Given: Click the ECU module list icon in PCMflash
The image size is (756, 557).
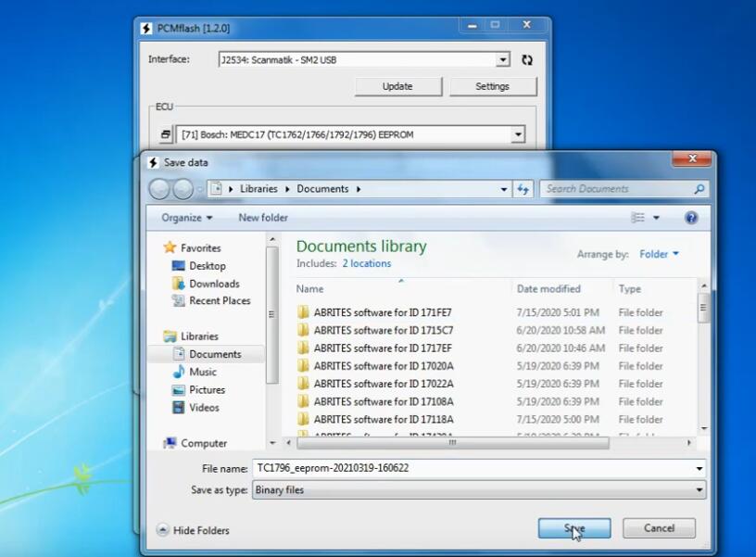Looking at the screenshot, I should pyautogui.click(x=165, y=134).
